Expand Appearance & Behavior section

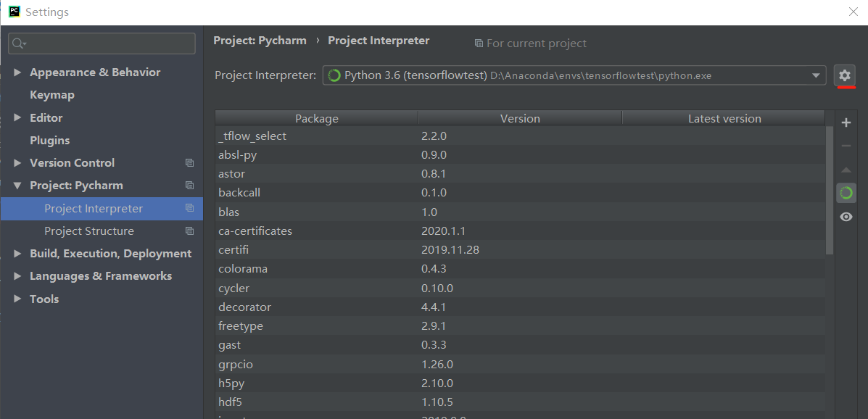(x=17, y=72)
